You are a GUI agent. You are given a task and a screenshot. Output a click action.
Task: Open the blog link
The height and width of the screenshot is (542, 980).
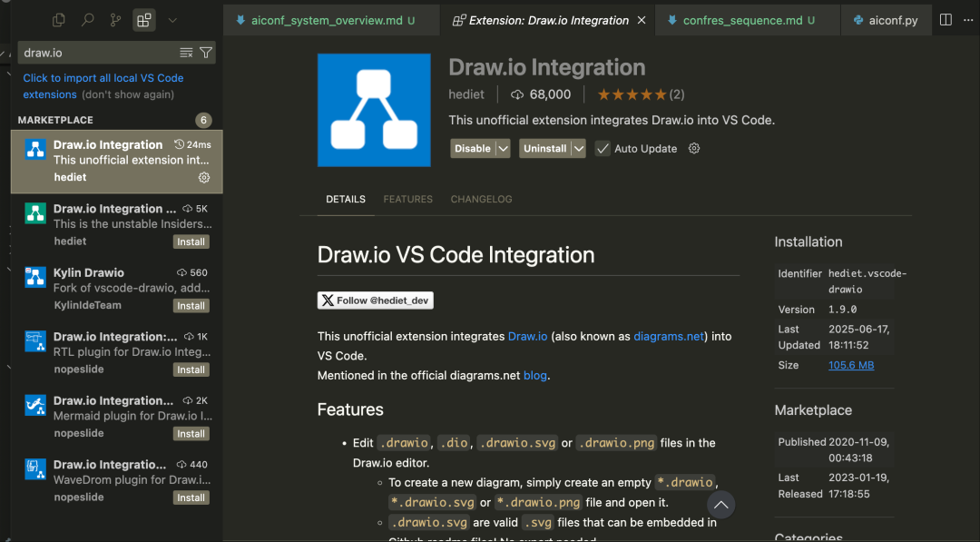[x=535, y=375]
